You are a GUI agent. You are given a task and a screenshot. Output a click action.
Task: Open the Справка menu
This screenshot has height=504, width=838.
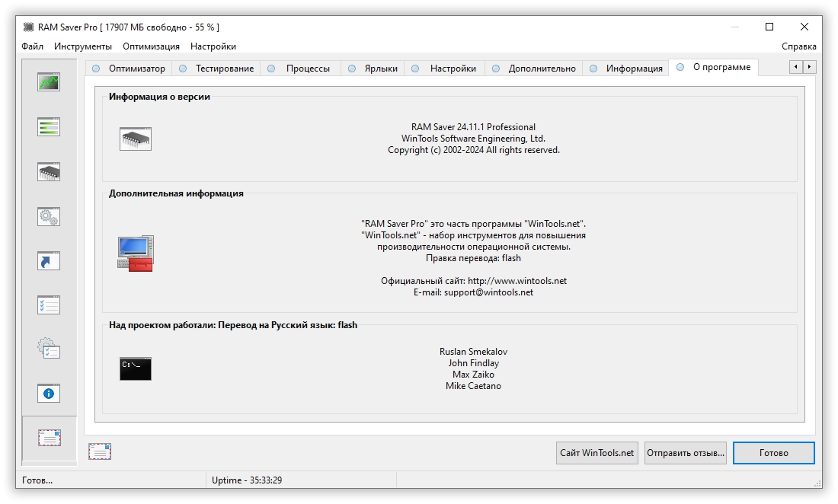click(799, 46)
